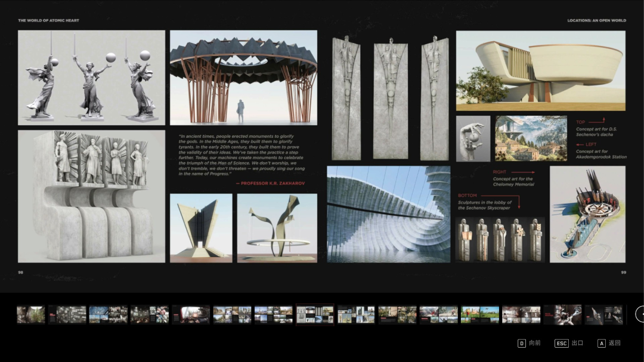Viewport: 644px width, 362px height.
Task: Click the ESC key icon for exit
Action: pyautogui.click(x=562, y=343)
